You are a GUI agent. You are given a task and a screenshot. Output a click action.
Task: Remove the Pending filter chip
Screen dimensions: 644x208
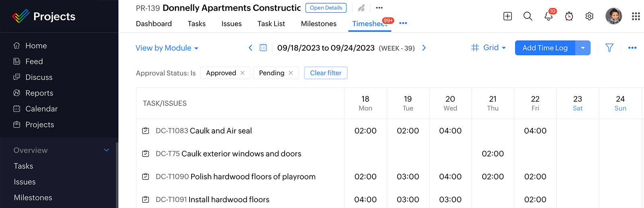[291, 73]
